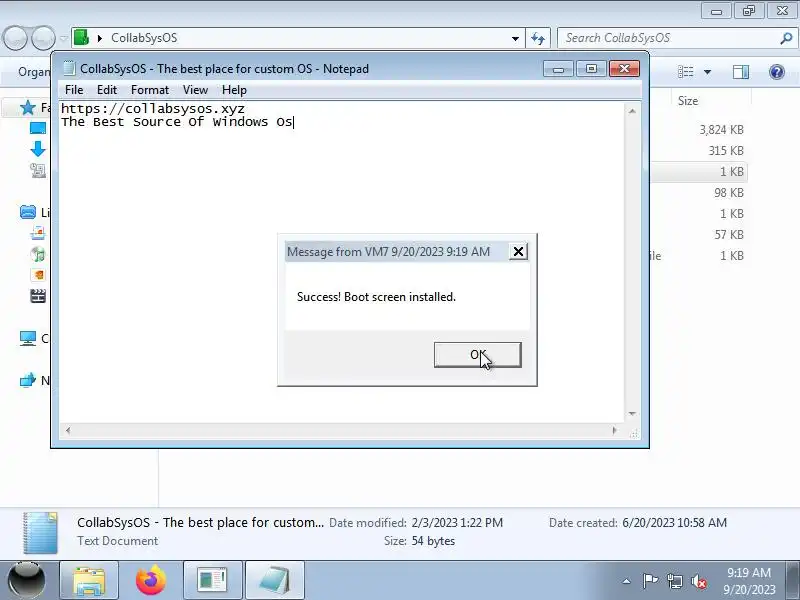Click Computer icon in navigation pane
This screenshot has height=600, width=800.
[x=28, y=338]
